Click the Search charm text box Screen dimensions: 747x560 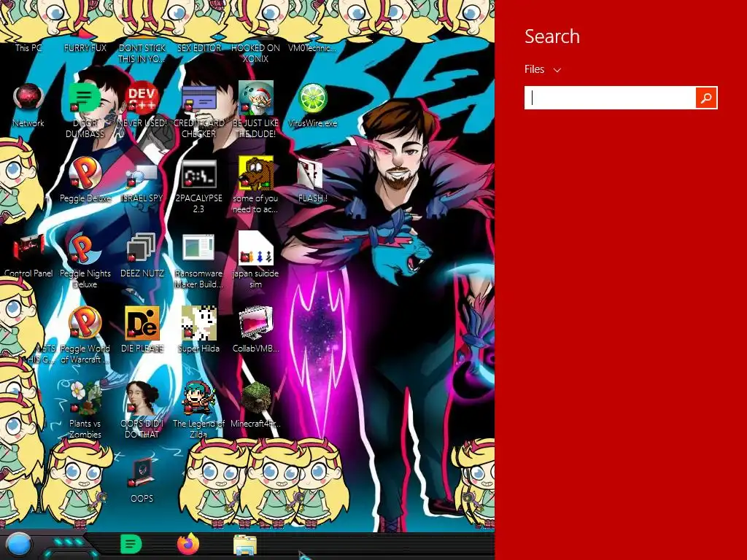(610, 98)
